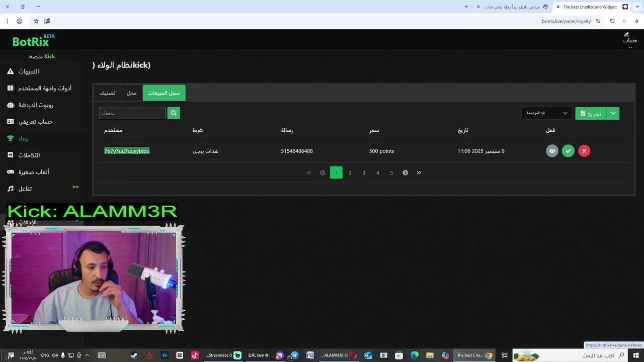Reject the sale with red X
This screenshot has height=362, width=644.
click(584, 151)
